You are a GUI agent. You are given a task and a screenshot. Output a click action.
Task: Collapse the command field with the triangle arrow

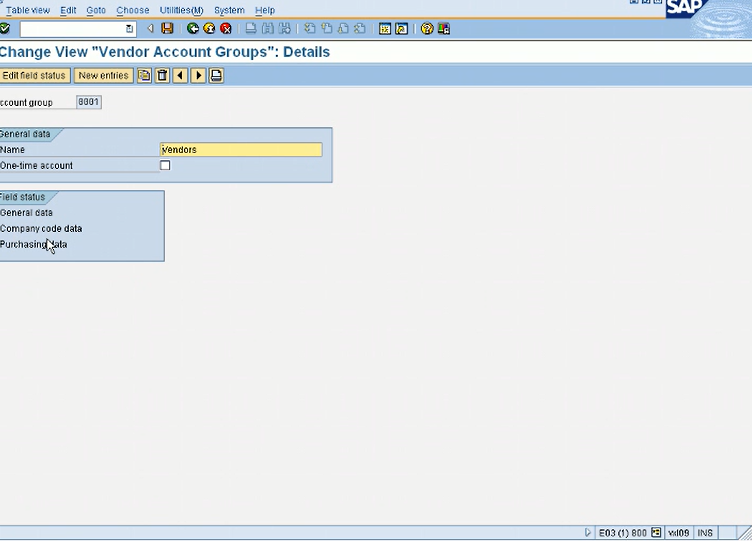click(150, 29)
